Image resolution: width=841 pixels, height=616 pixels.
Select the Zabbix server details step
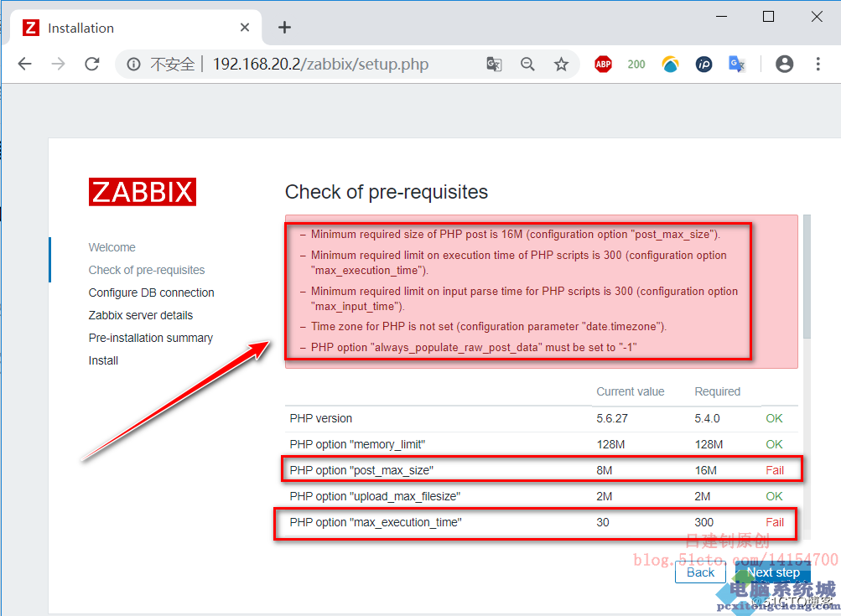tap(141, 315)
